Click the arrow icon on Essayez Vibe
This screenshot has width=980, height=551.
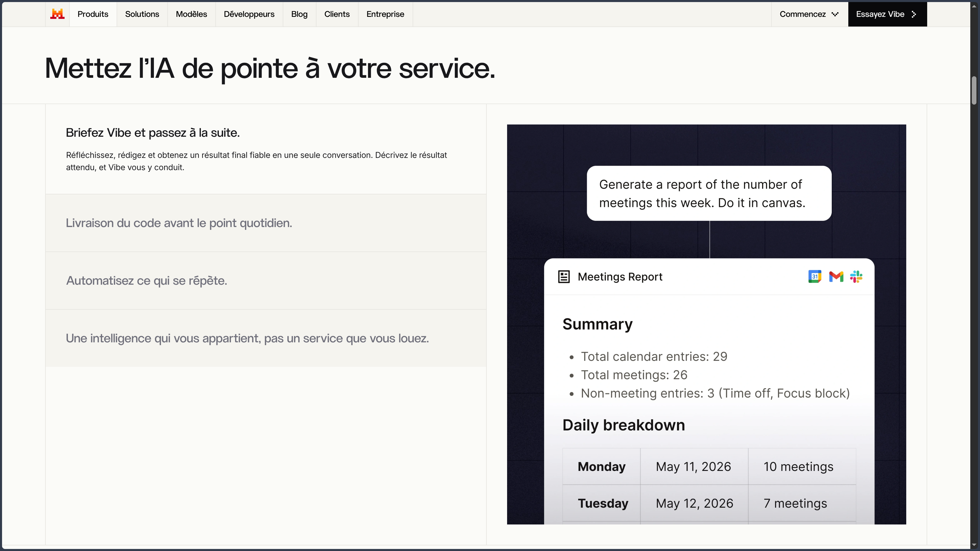[914, 14]
